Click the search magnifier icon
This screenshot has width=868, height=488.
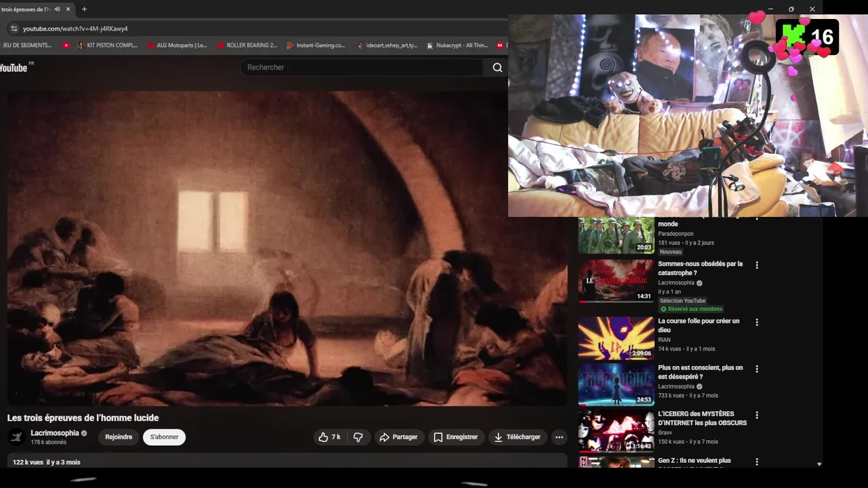tap(498, 67)
